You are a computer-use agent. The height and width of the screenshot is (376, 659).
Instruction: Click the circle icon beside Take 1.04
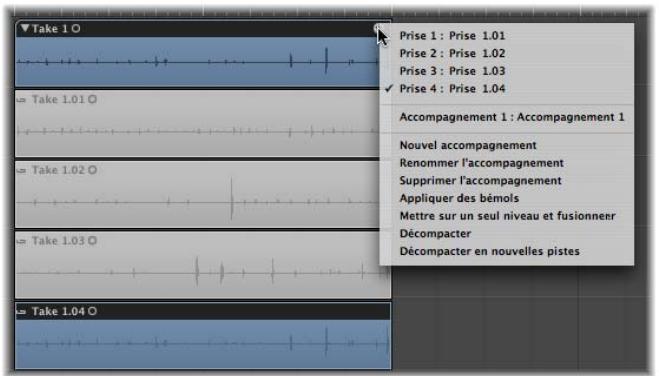point(92,311)
